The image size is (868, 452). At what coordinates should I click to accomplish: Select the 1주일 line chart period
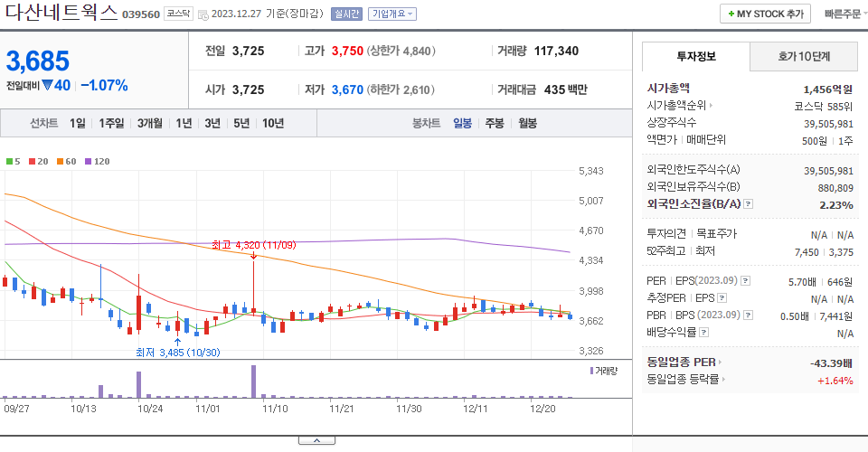[111, 123]
